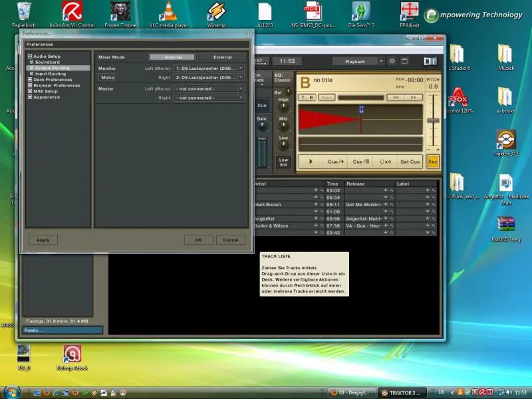Switch mixer mode to External

pos(222,57)
